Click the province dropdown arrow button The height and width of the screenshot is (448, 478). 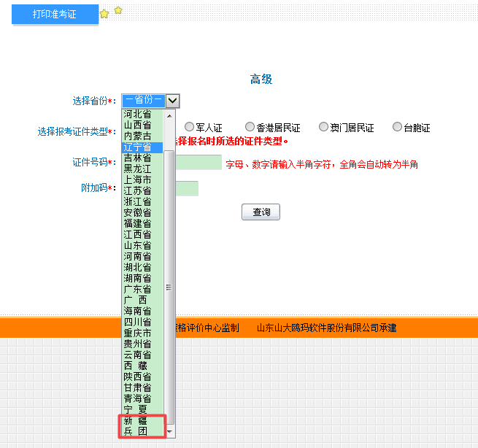coord(172,101)
